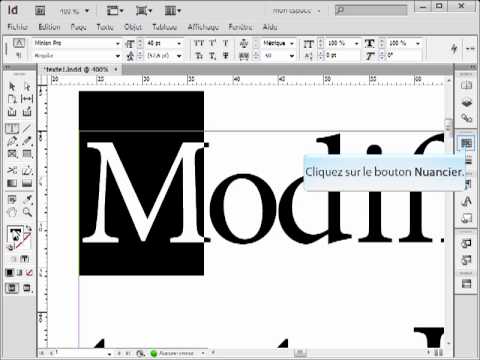Viewport: 480px width, 360px height.
Task: Click the Quick Apply lightning icon
Action: (454, 49)
